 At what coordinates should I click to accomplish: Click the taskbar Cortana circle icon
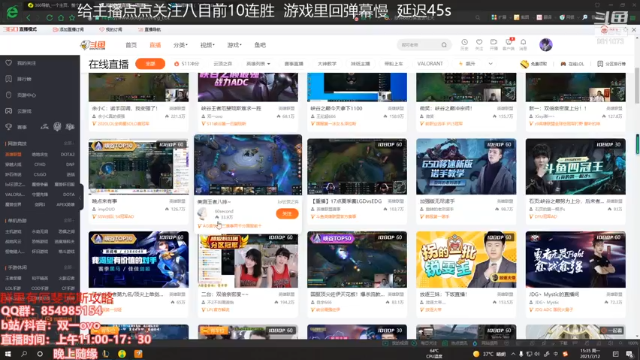pos(40,354)
